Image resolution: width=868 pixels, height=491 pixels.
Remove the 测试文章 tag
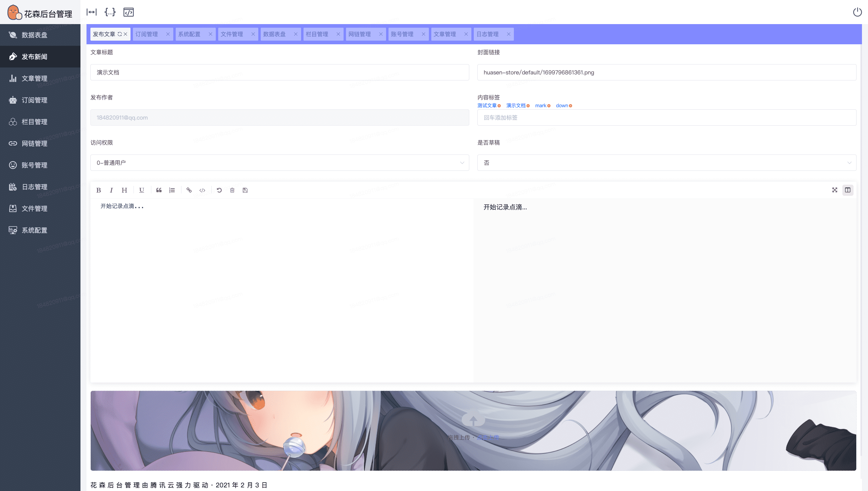[499, 106]
